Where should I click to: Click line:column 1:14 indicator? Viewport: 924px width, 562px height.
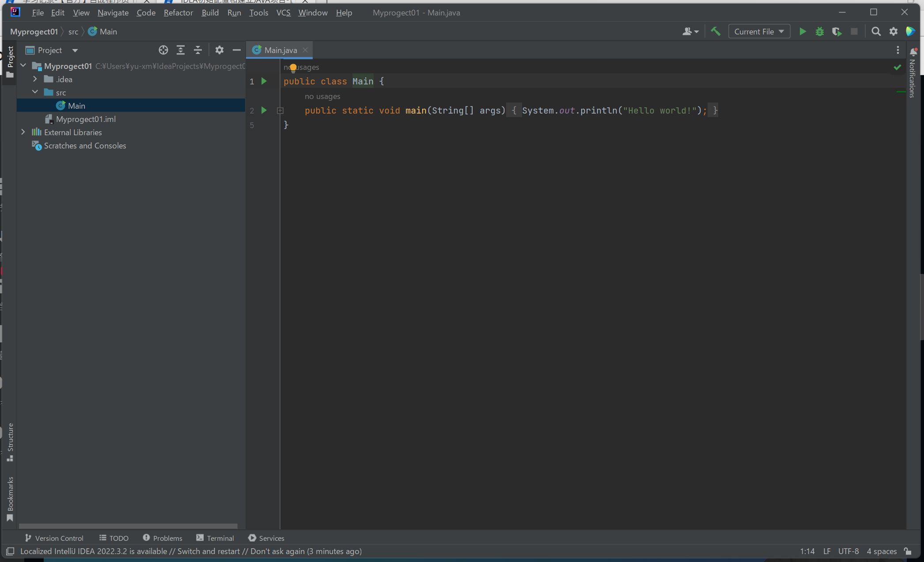(807, 551)
